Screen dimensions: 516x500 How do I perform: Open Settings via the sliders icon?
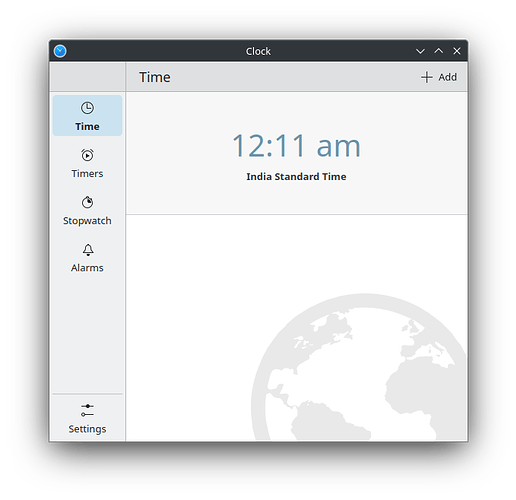(x=87, y=410)
